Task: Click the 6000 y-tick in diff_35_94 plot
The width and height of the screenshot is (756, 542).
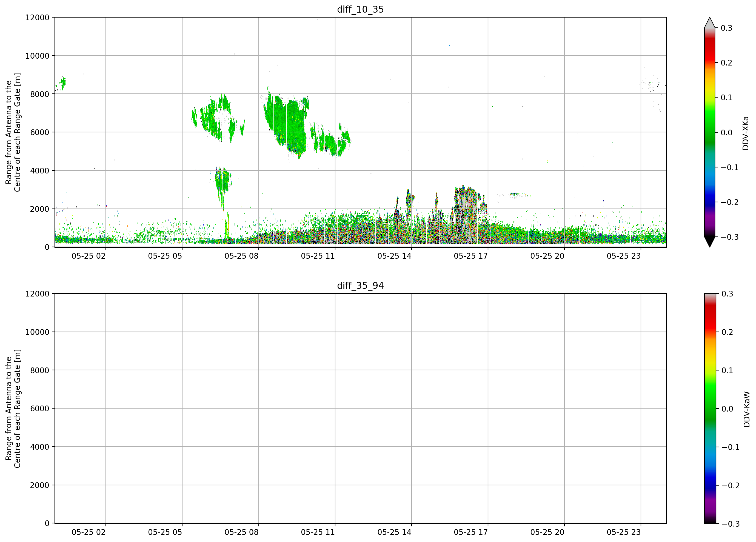Action: (40, 409)
